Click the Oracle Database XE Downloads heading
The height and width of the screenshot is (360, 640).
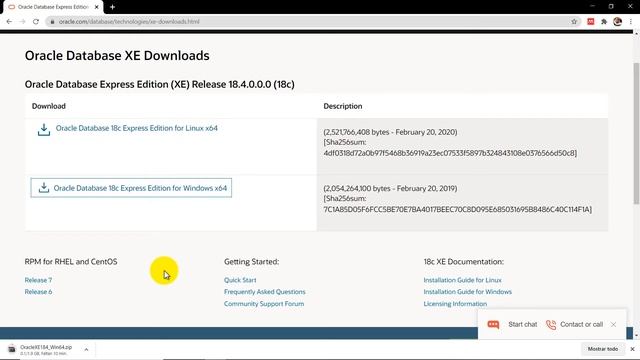(x=117, y=56)
